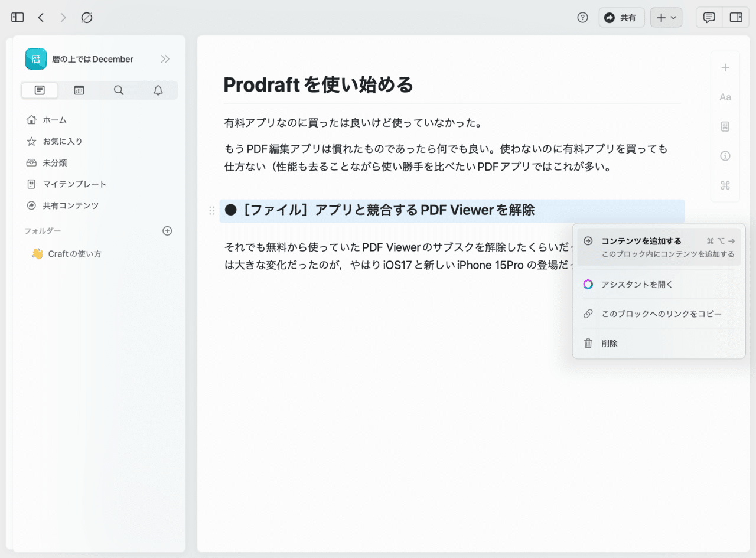Click the workspace name 暦の上ではDecember

pyautogui.click(x=93, y=59)
